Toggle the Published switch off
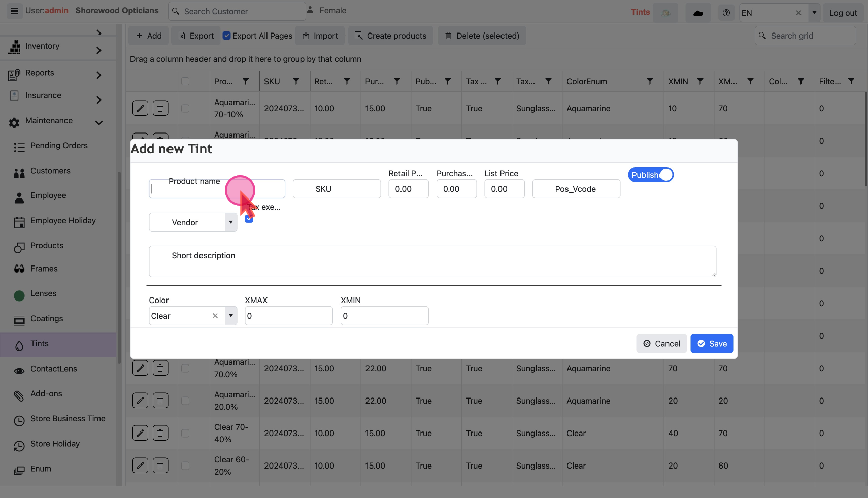 651,175
